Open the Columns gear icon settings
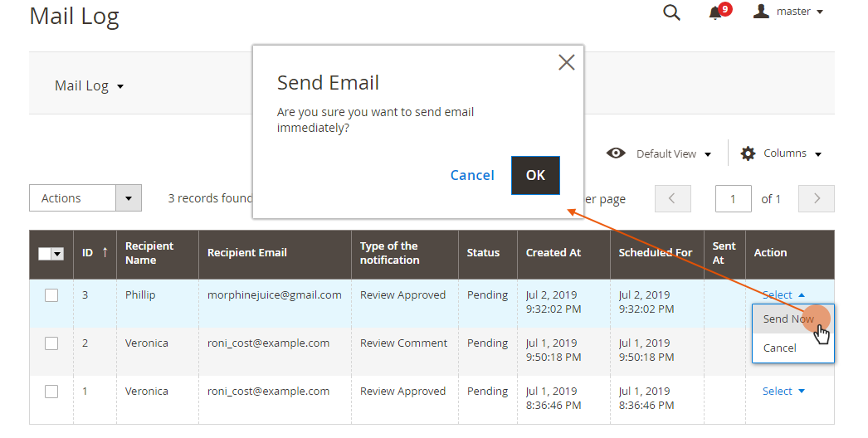This screenshot has height=438, width=868. pyautogui.click(x=748, y=153)
